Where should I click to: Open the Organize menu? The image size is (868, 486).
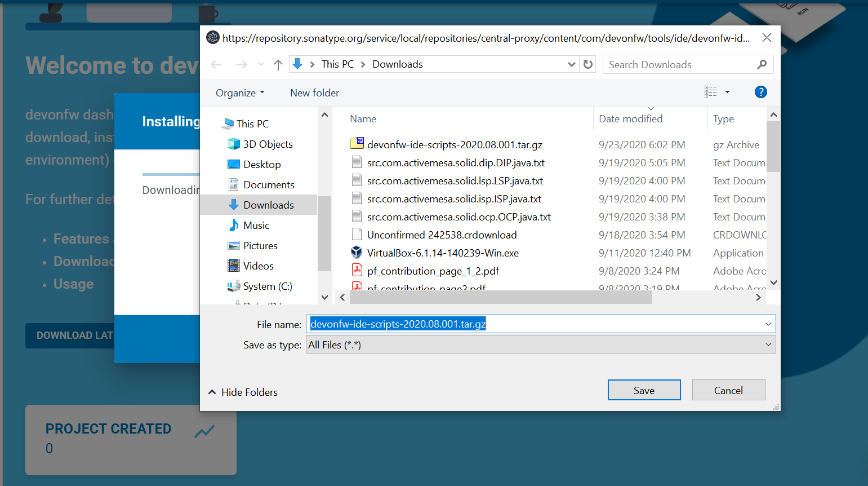(239, 93)
